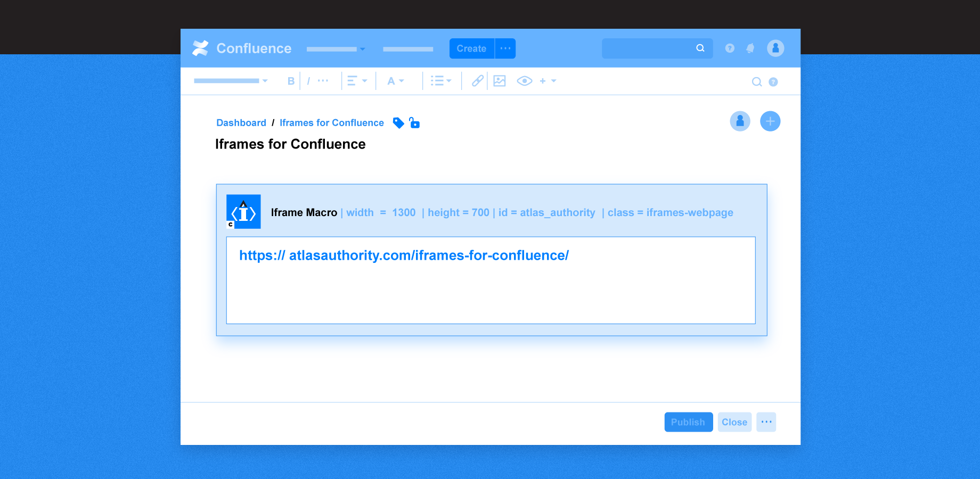Click the Confluence logo icon
This screenshot has width=980, height=479.
[200, 48]
